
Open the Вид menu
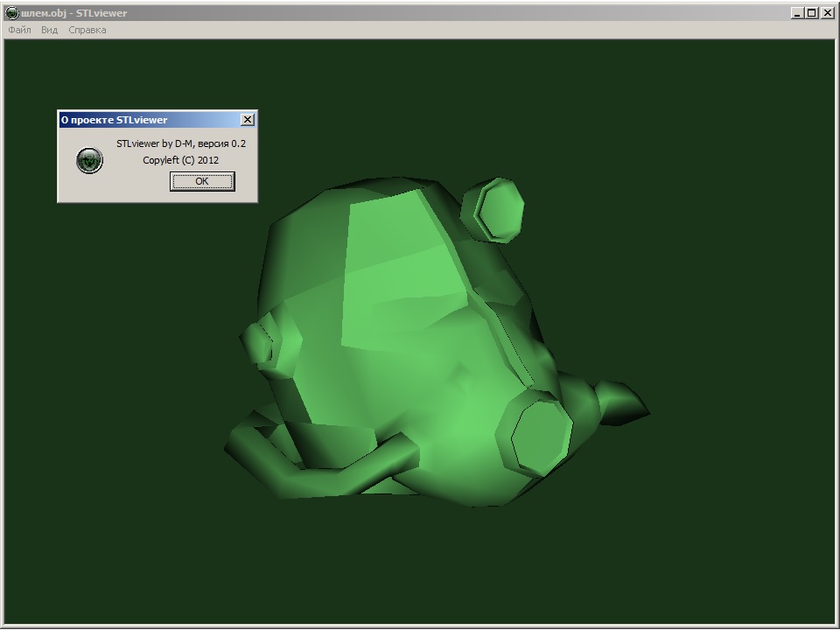[x=49, y=30]
